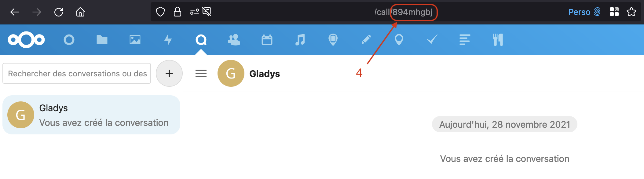Image resolution: width=644 pixels, height=179 pixels.
Task: Open the Cookbook fork and knife icon
Action: coord(498,40)
